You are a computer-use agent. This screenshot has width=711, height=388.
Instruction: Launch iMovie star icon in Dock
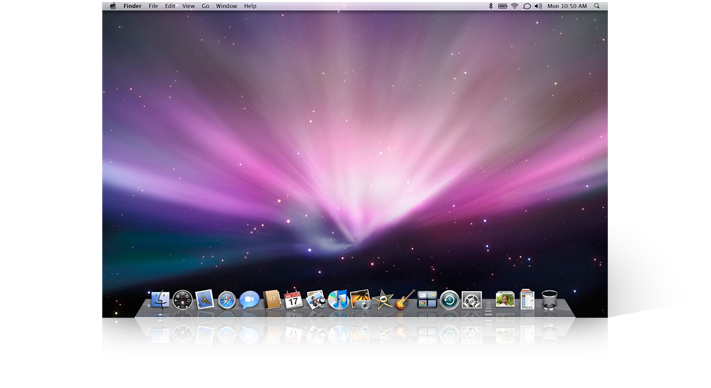(383, 300)
